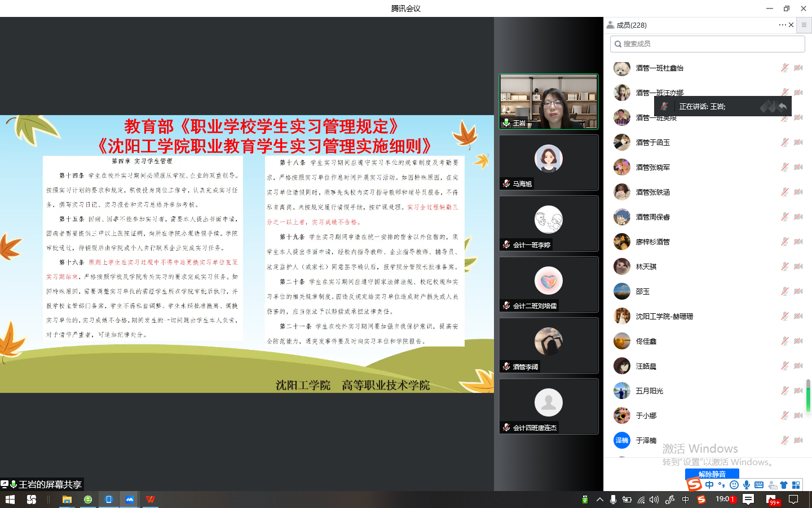The image size is (812, 508).
Task: Click the return arrow on the speaking bar
Action: [783, 106]
